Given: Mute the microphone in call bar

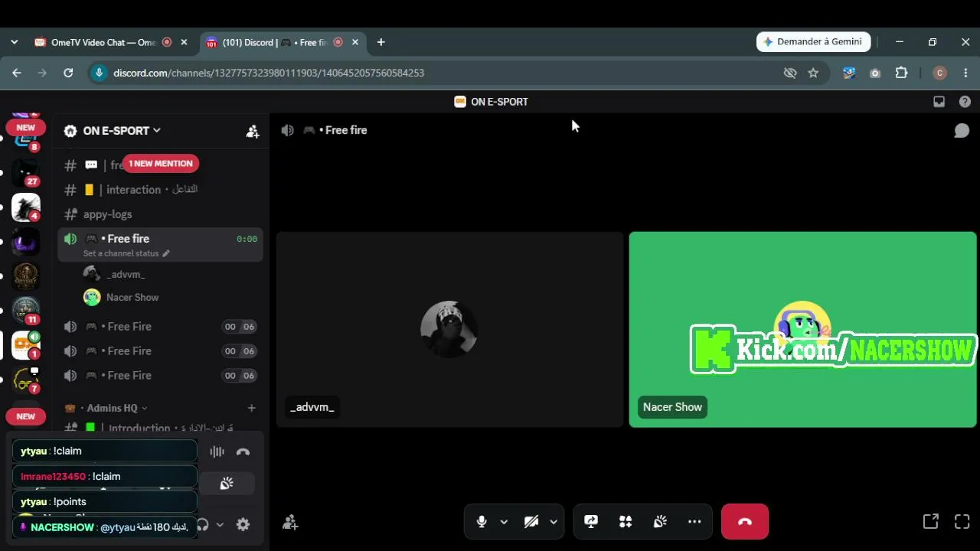Looking at the screenshot, I should [x=482, y=522].
